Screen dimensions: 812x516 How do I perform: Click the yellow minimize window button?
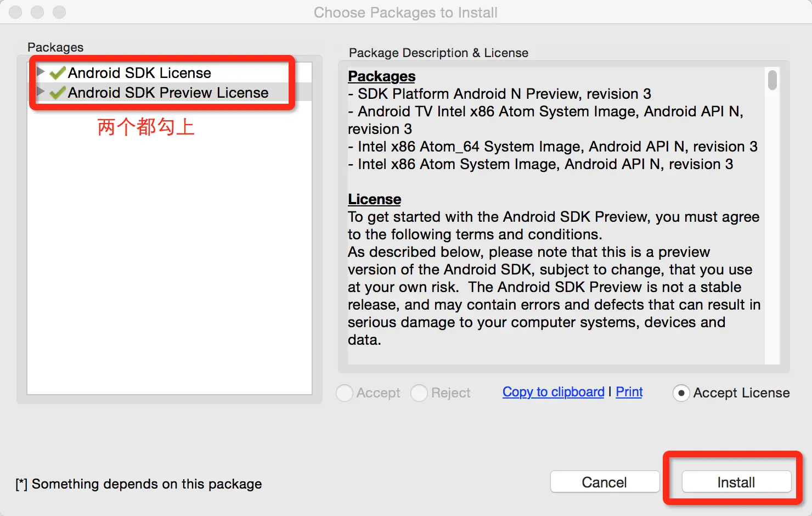[x=37, y=12]
